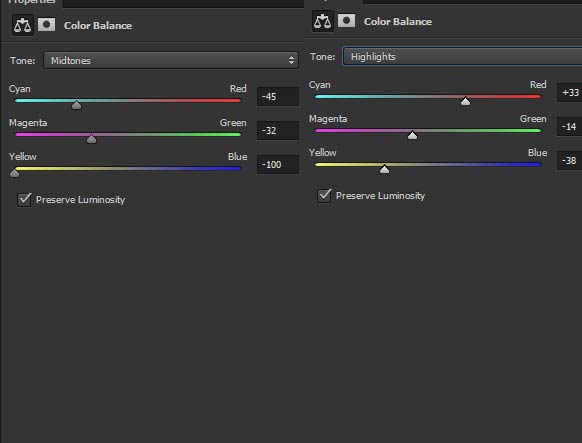582x443 pixels.
Task: Click the Yellow-Blue value field showing -100
Action: (278, 164)
